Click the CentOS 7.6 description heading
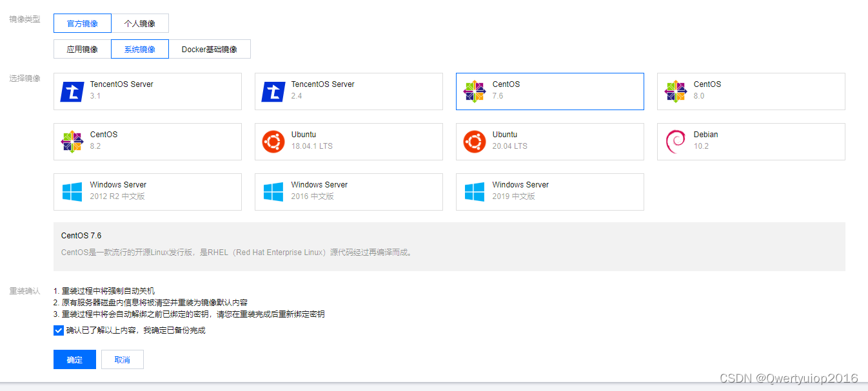Viewport: 868px width, 391px height. (x=82, y=236)
